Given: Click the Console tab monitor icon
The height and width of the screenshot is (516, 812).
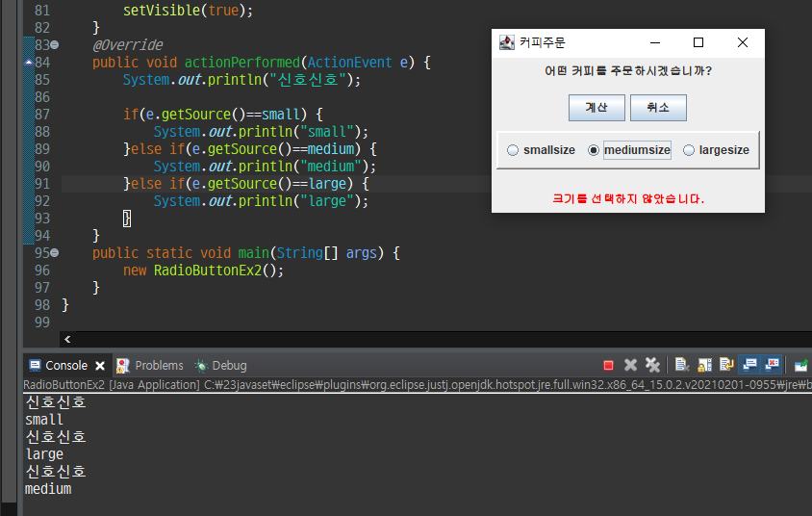Looking at the screenshot, I should [x=35, y=366].
